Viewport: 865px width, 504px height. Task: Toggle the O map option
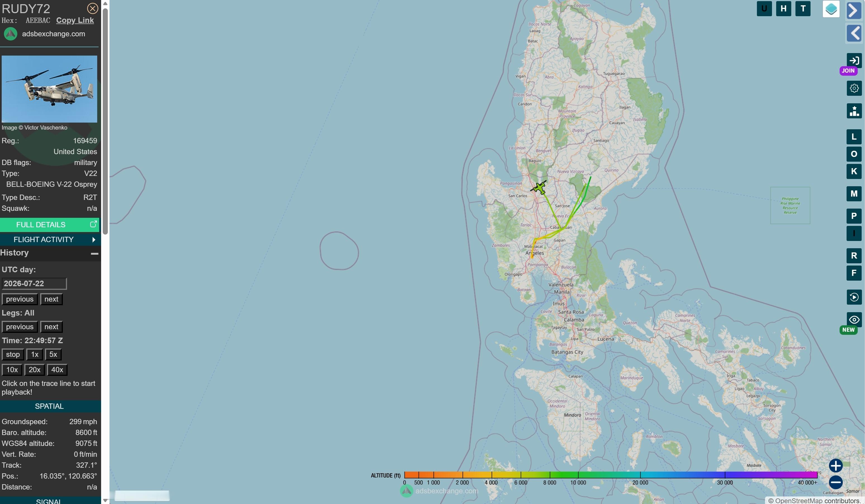click(854, 154)
